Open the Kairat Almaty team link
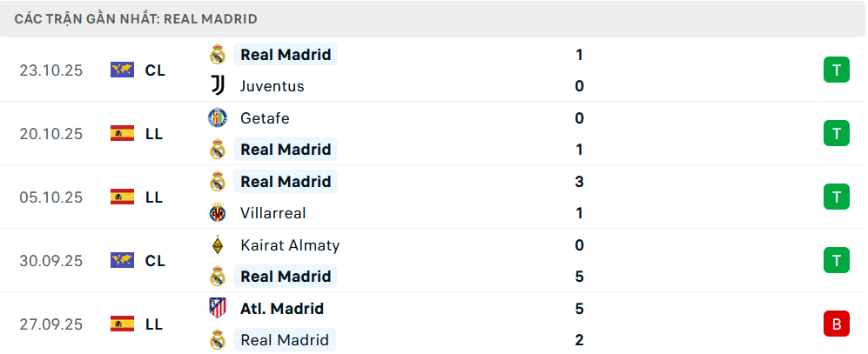This screenshot has width=868, height=354. pyautogui.click(x=290, y=245)
